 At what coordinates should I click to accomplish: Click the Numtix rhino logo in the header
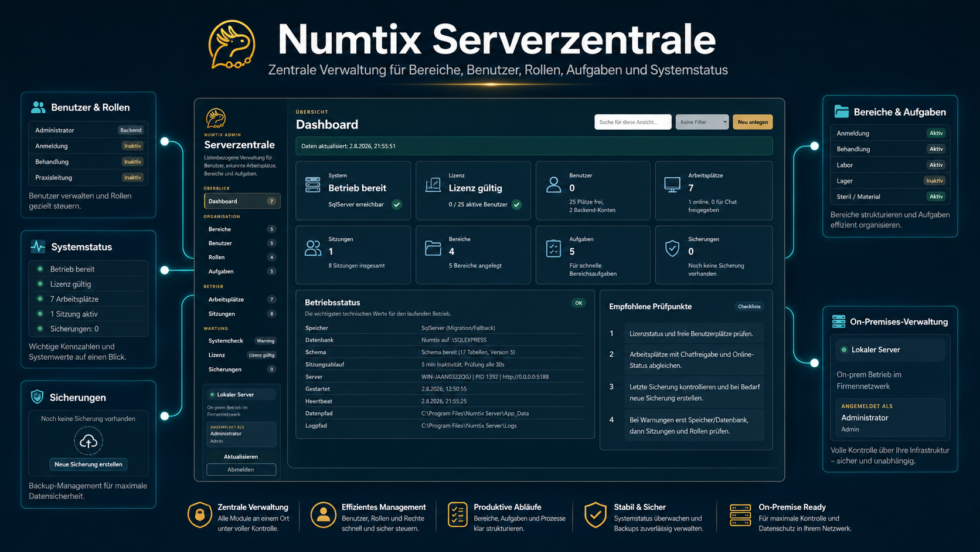tap(232, 45)
